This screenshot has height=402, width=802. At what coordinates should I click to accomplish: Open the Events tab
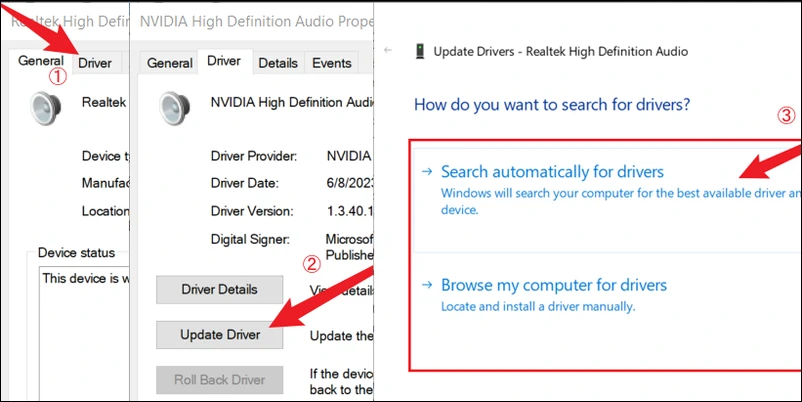pos(331,63)
